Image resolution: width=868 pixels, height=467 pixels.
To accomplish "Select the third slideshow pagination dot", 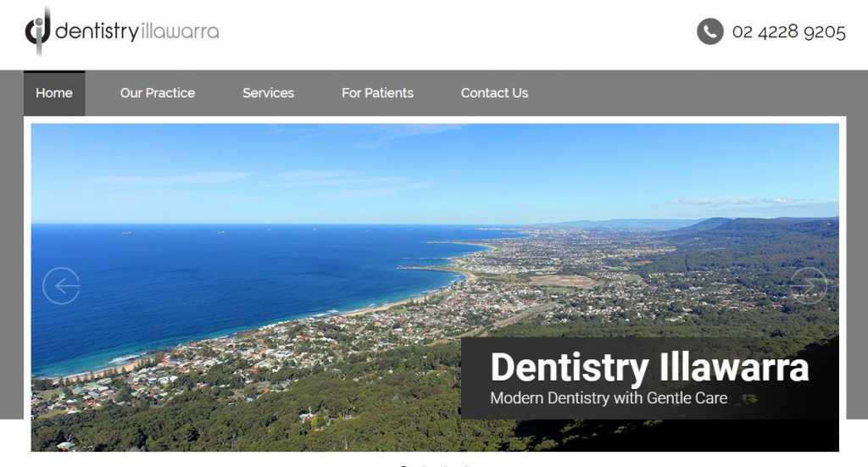I will tap(445, 466).
